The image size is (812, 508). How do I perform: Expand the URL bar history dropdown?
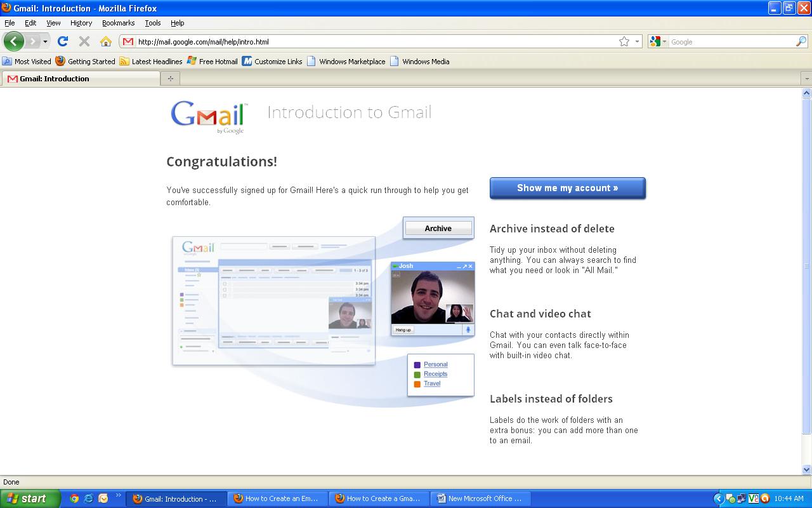(637, 41)
